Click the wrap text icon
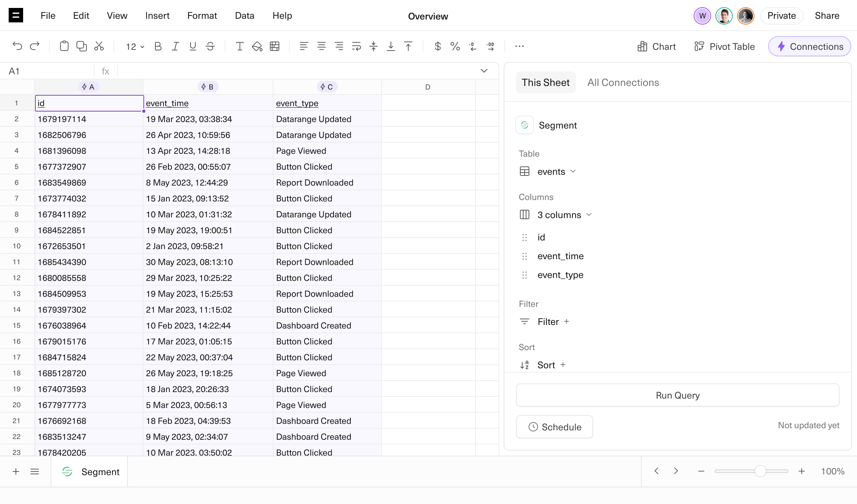The width and height of the screenshot is (857, 504). click(356, 46)
